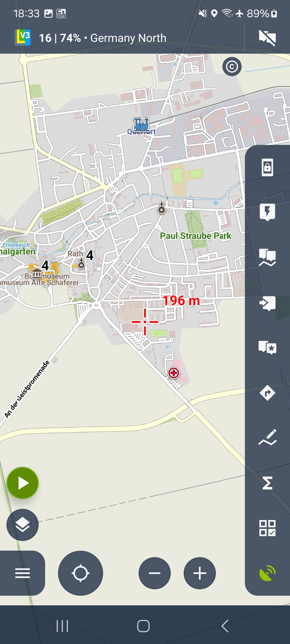Open the route planner pencil tool

click(267, 437)
